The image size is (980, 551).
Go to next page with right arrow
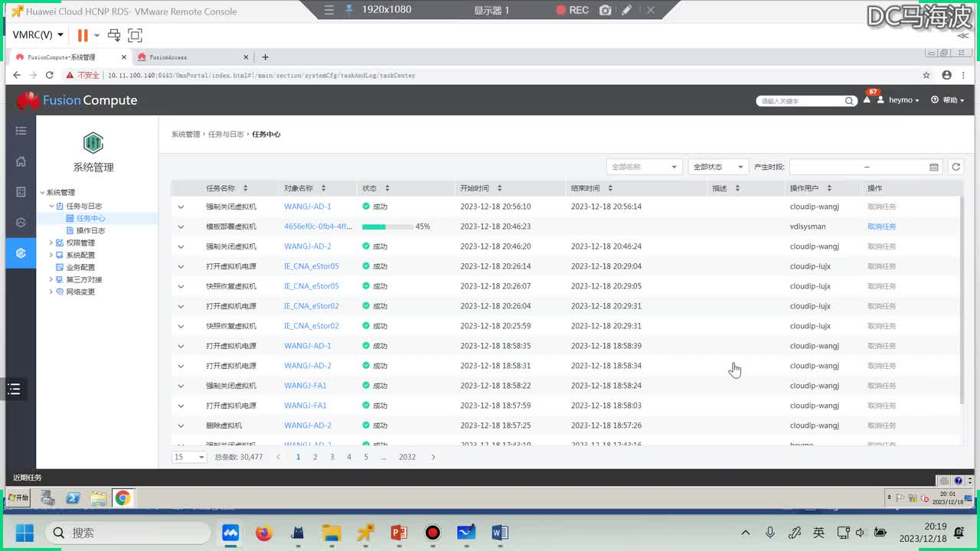tap(433, 457)
